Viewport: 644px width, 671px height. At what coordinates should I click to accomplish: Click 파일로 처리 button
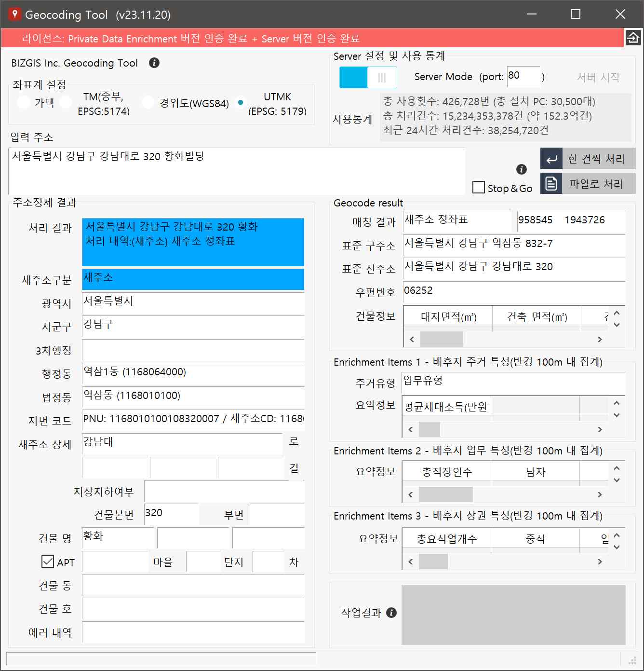588,184
